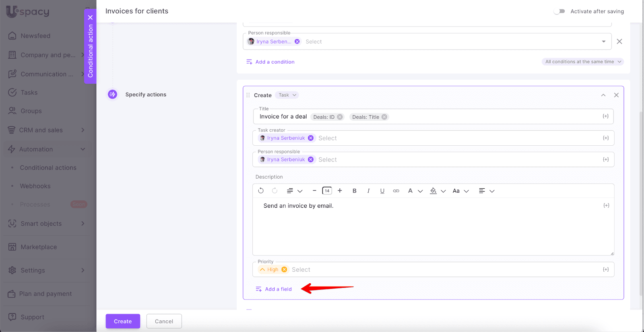
Task: Underline text using the toolbar icon
Action: (382, 191)
